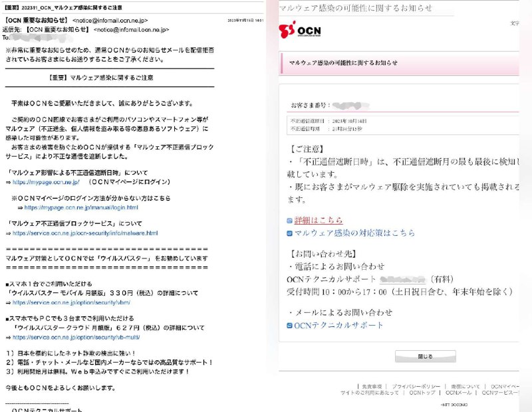Click the 【重要】マルウェア感染に関するご注意 heading
This screenshot has height=412, width=532.
click(x=100, y=78)
